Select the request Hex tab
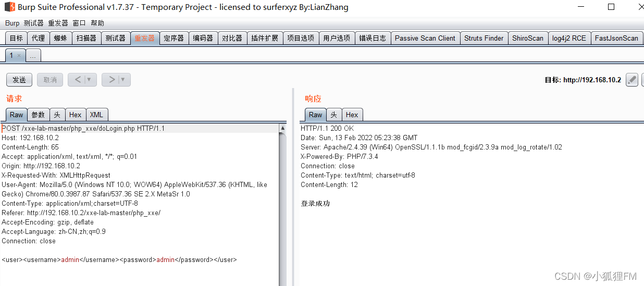This screenshot has width=644, height=286. pos(76,115)
